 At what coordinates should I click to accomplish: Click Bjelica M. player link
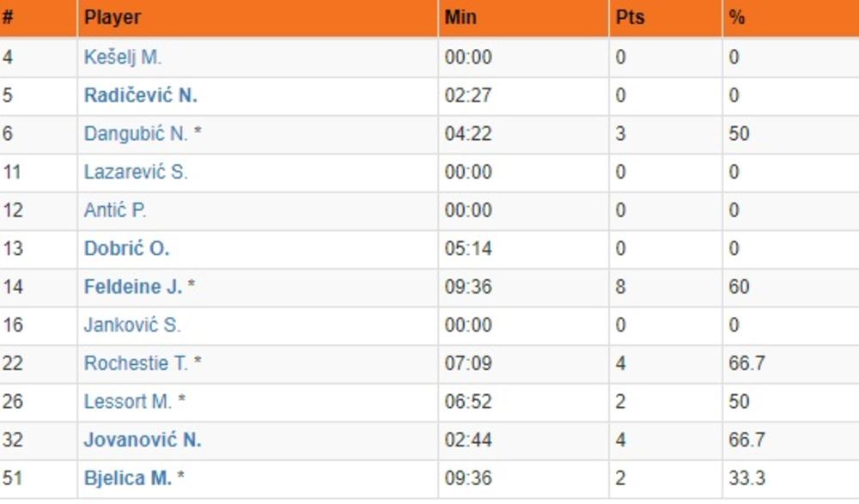point(127,477)
